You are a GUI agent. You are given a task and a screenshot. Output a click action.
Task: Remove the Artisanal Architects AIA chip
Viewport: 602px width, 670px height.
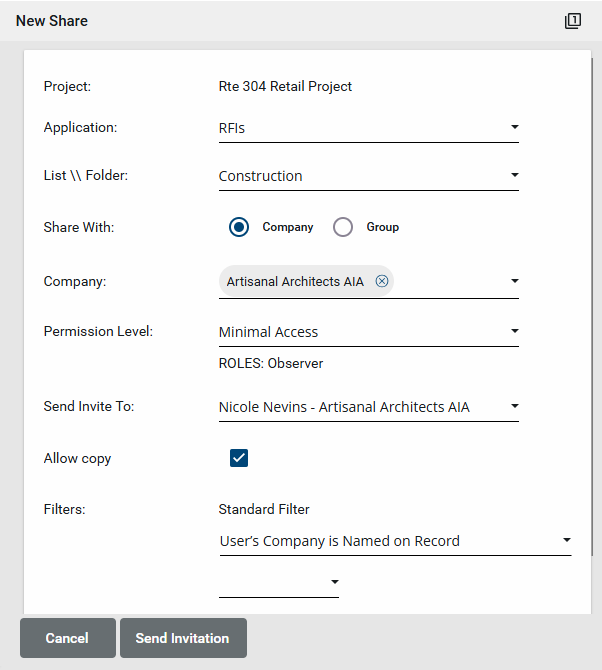(x=381, y=282)
